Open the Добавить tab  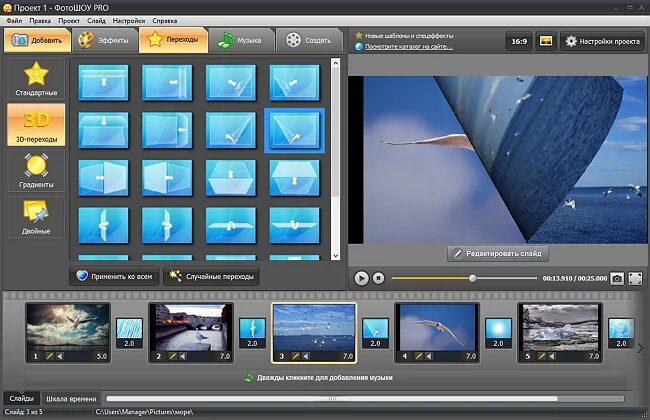pos(37,40)
